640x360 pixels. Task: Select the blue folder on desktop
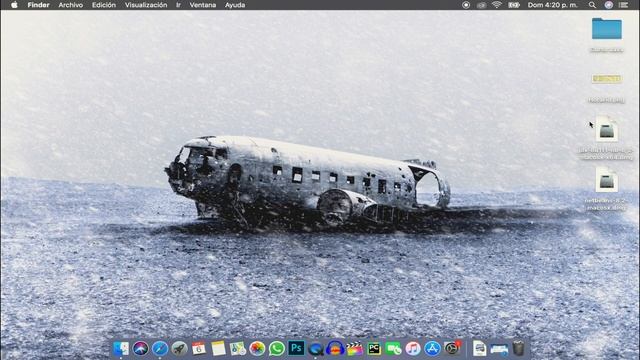coord(607,29)
